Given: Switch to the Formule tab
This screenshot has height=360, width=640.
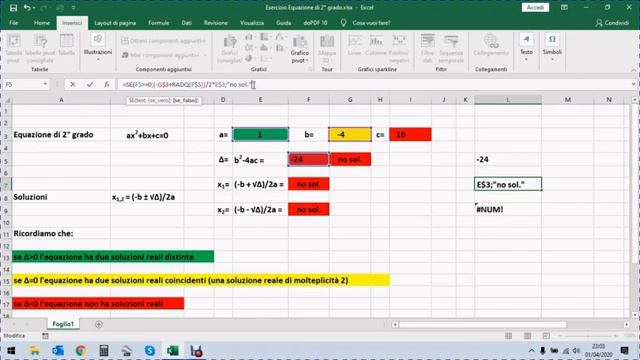Looking at the screenshot, I should click(159, 23).
